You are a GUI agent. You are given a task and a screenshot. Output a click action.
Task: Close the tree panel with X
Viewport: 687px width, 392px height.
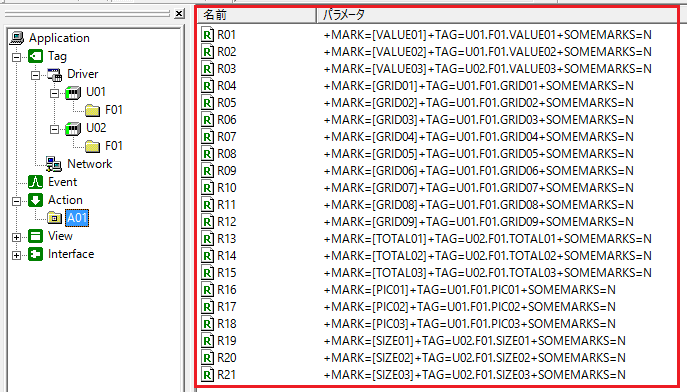coord(179,14)
